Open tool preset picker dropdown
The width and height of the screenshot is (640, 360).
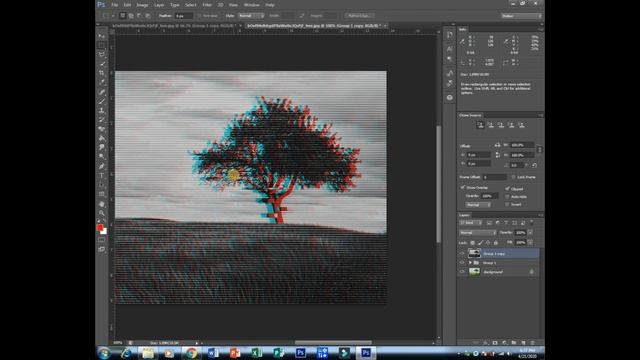click(x=108, y=16)
